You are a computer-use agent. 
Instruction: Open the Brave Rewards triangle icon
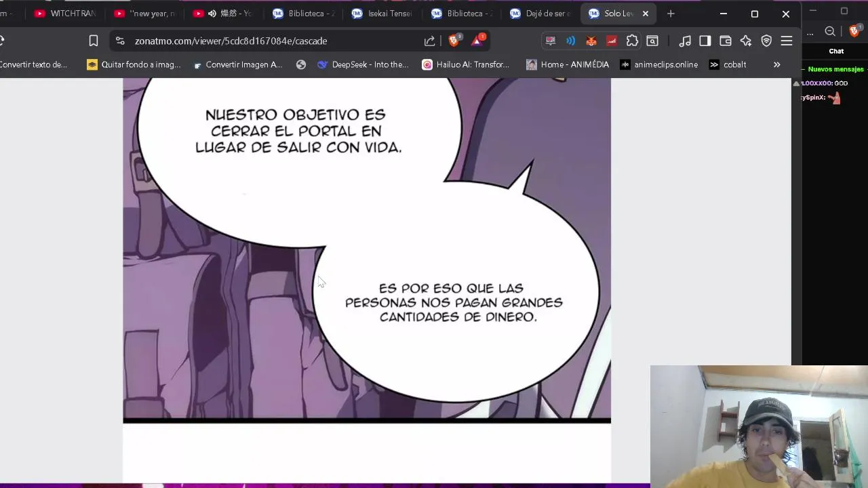tap(477, 41)
